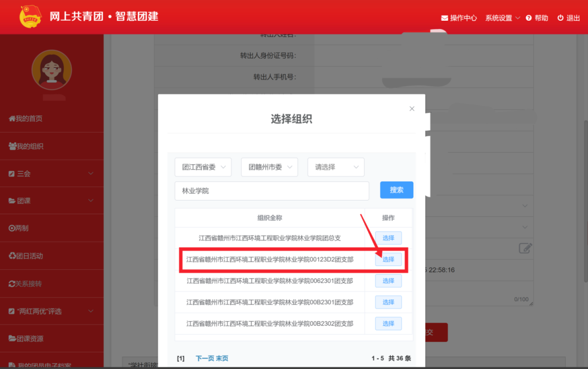Open the 操作中心 message icon
This screenshot has height=369, width=588.
tap(444, 17)
